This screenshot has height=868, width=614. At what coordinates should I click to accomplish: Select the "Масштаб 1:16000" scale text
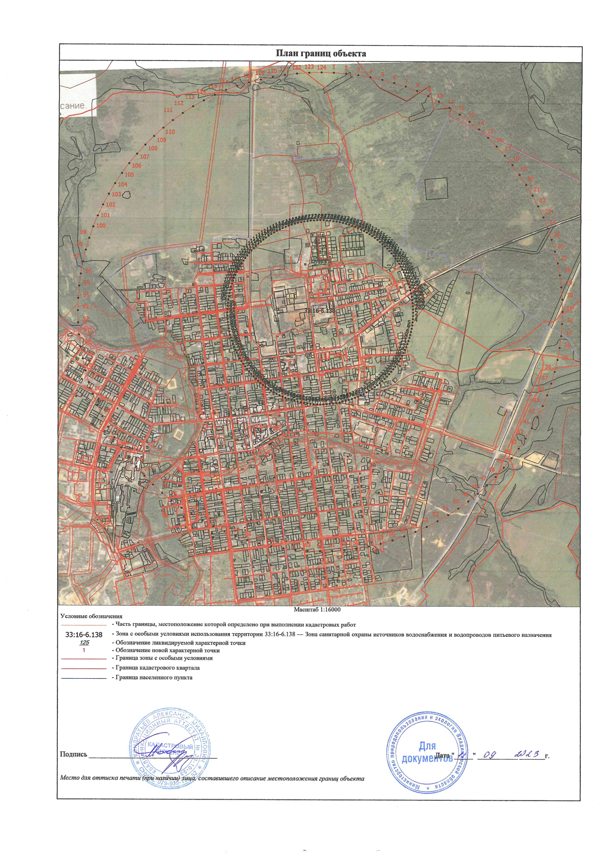tap(317, 609)
